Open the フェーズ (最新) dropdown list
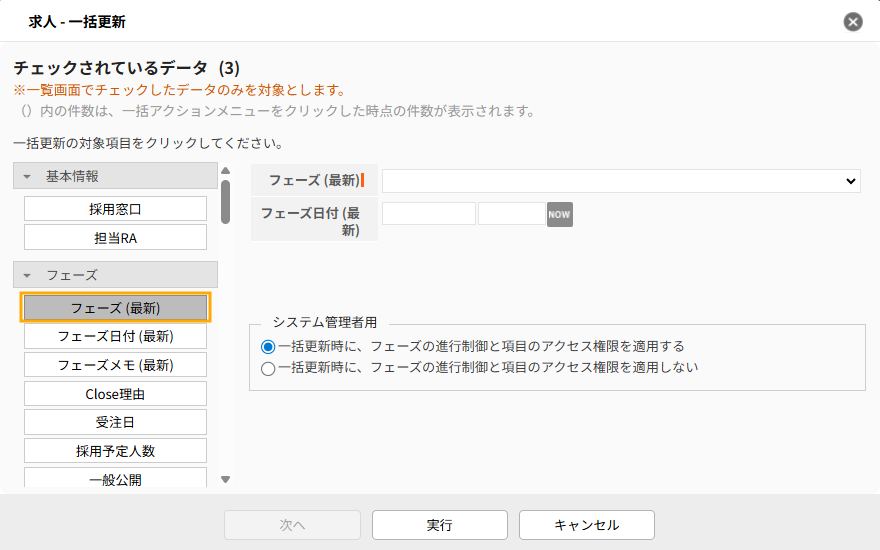 (x=620, y=181)
